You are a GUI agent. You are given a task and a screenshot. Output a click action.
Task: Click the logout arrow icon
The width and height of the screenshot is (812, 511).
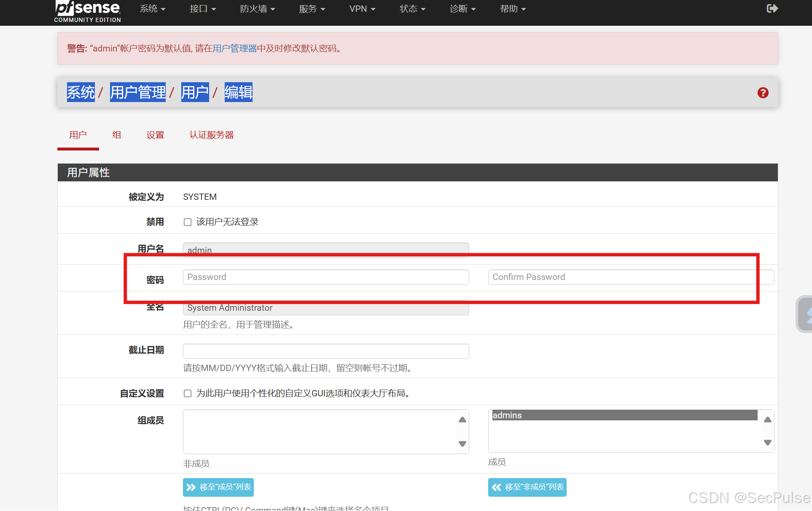(x=772, y=8)
